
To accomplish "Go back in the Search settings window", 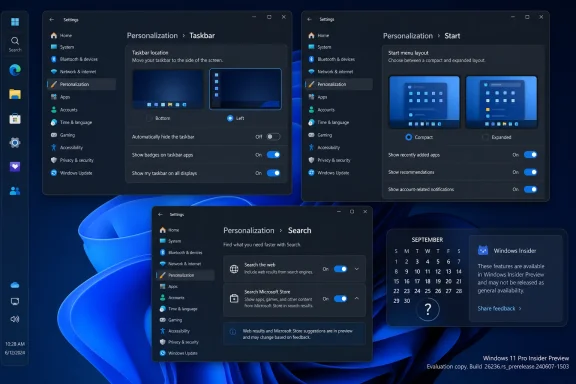I will (160, 214).
